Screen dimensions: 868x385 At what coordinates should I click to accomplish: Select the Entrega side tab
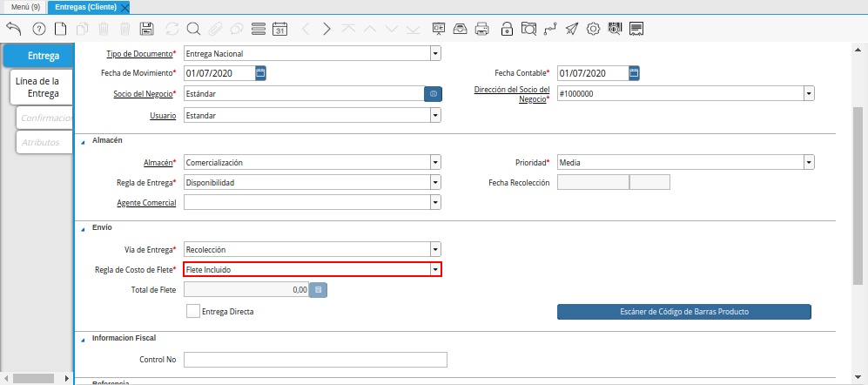pyautogui.click(x=38, y=56)
